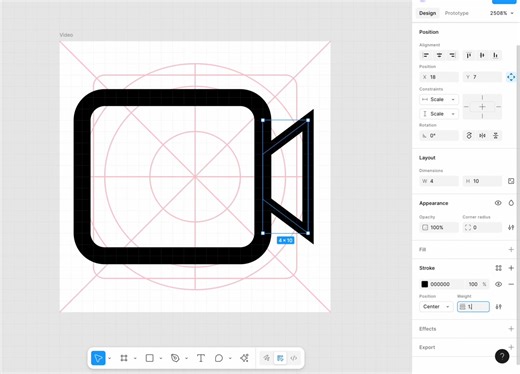Expand Rectangle shape tools arrow

click(x=161, y=358)
